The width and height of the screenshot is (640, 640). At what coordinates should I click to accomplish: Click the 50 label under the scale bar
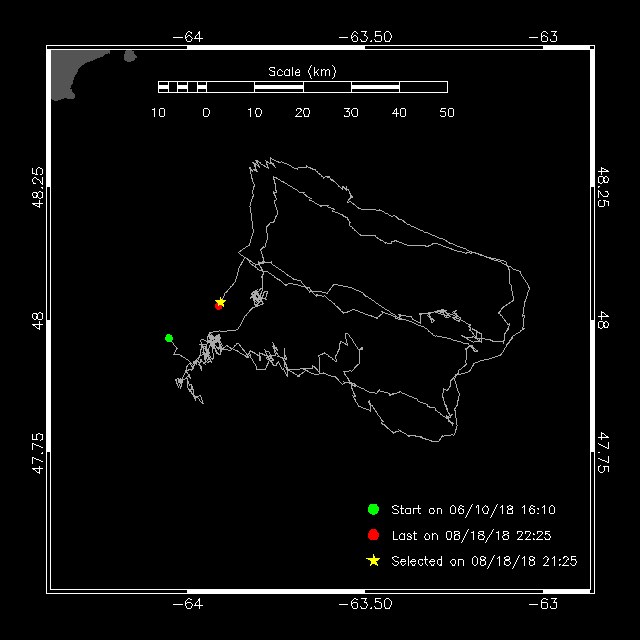(447, 113)
